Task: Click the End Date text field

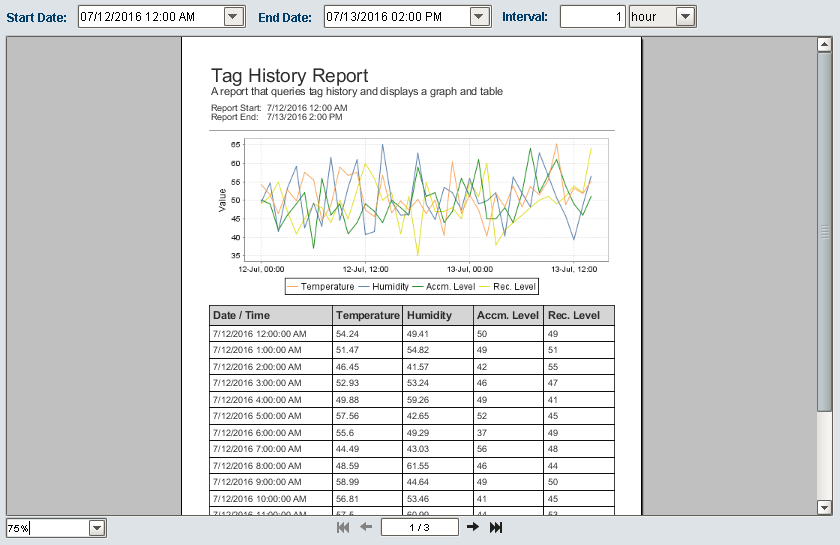Action: (397, 17)
